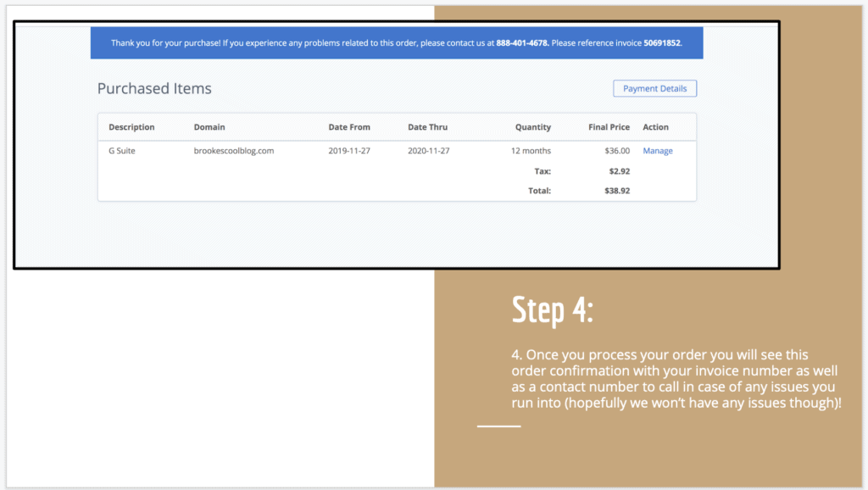Select the 2020-11-27 end date cell
868x490 pixels.
click(429, 151)
